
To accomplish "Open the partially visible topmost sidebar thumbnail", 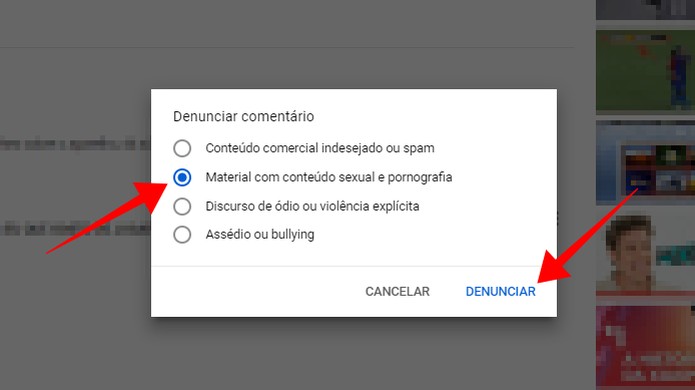I will [x=645, y=10].
